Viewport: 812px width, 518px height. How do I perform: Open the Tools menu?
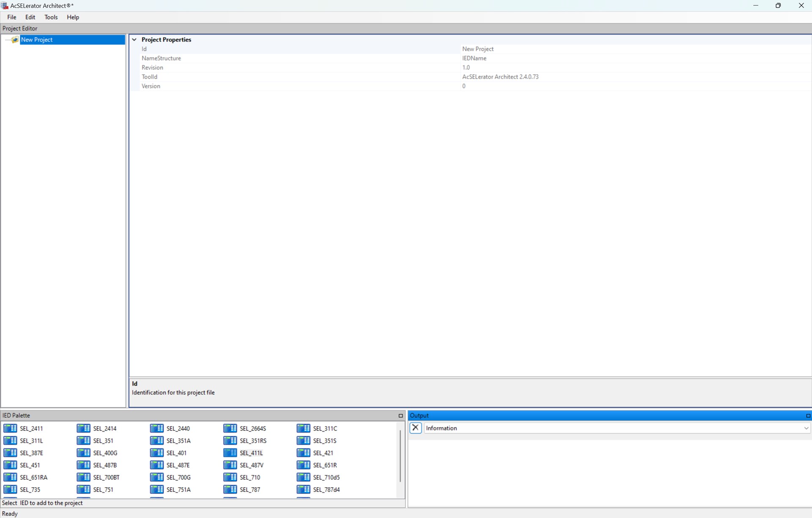pyautogui.click(x=51, y=17)
